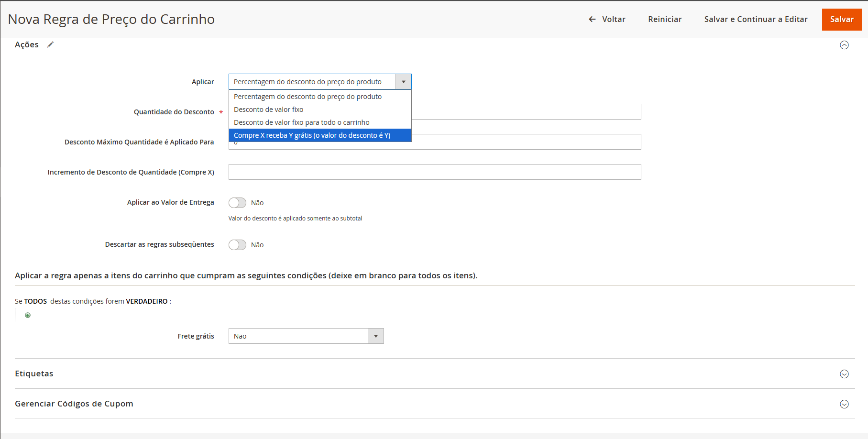Select 'Desconto de valor fixo para todo o carrinho'
868x439 pixels.
(301, 122)
